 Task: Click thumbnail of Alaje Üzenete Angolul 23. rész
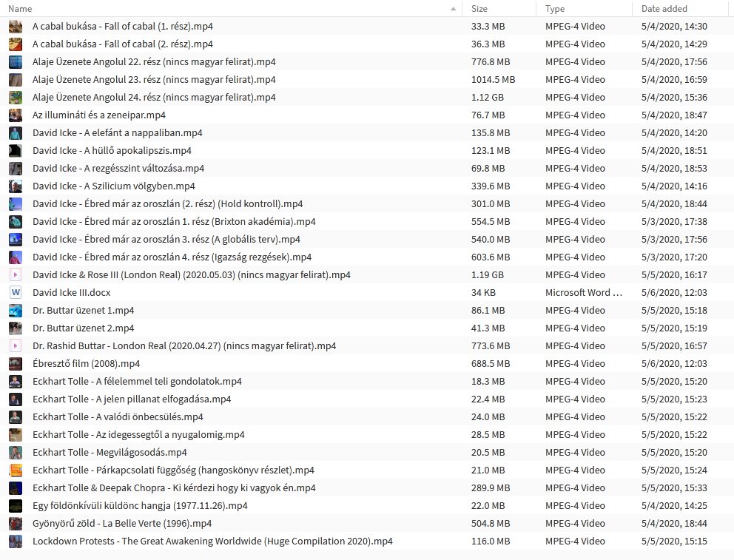(16, 80)
